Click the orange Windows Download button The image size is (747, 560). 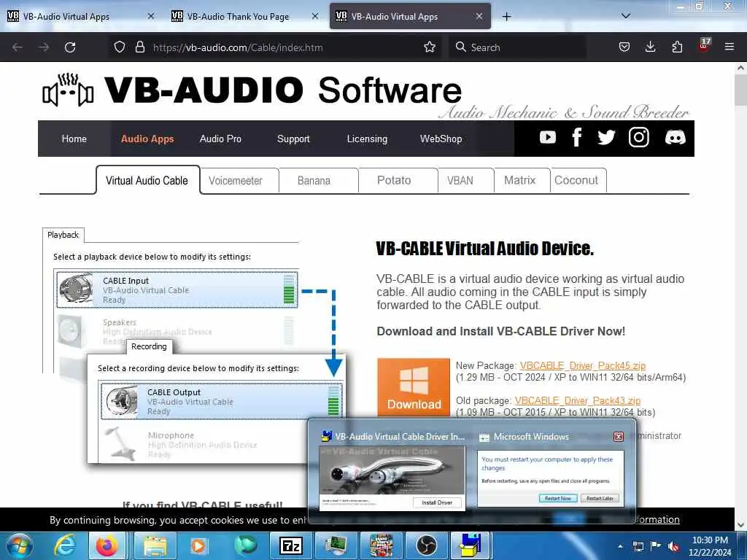(x=414, y=387)
